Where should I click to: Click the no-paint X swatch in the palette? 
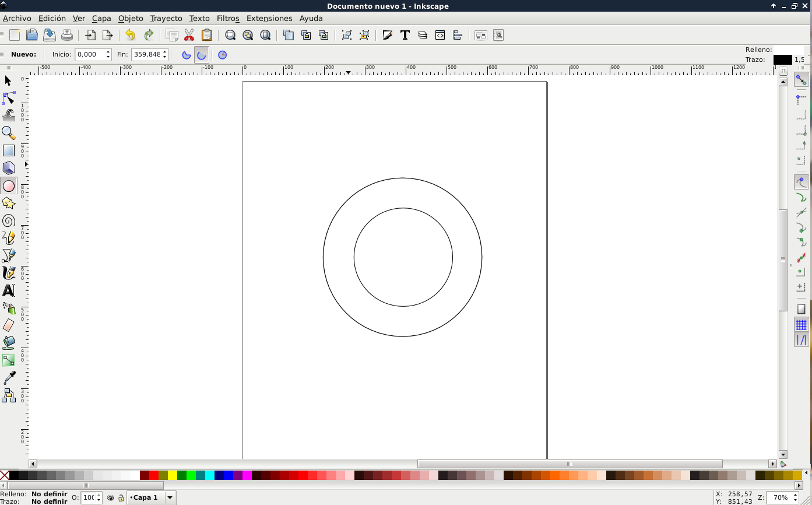5,475
